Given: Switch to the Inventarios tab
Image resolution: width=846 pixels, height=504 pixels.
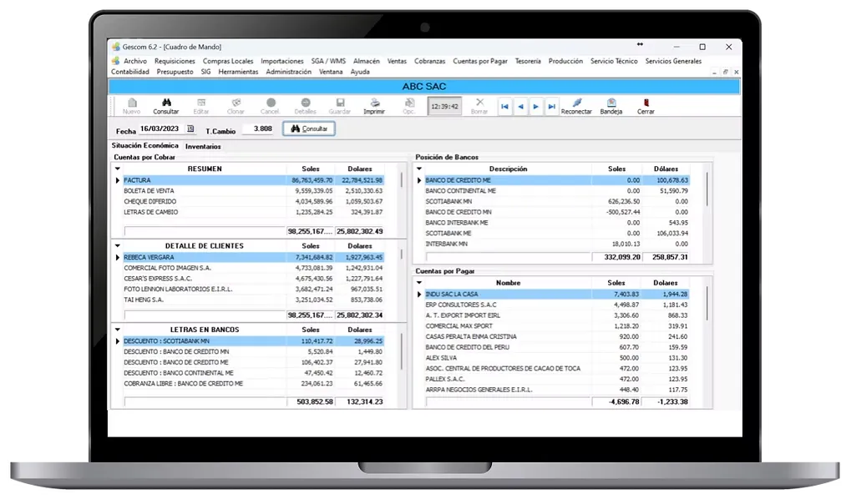Looking at the screenshot, I should (x=203, y=147).
